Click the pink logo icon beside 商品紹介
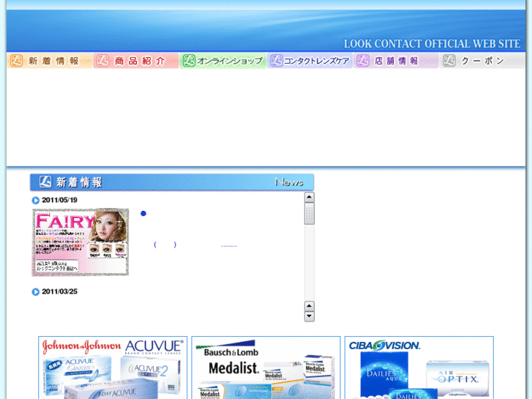532x399 pixels. 102,61
